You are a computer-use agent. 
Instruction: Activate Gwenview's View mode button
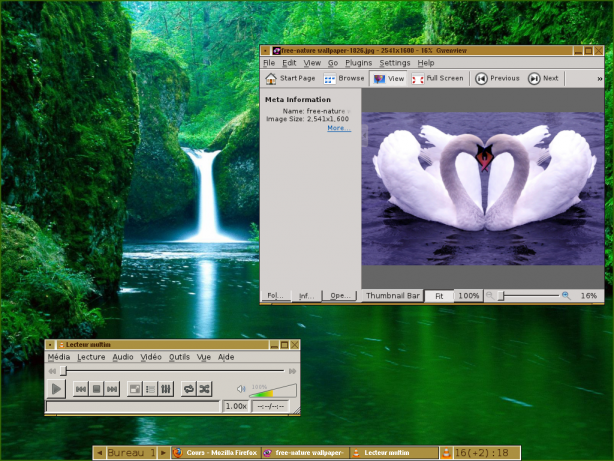(388, 78)
